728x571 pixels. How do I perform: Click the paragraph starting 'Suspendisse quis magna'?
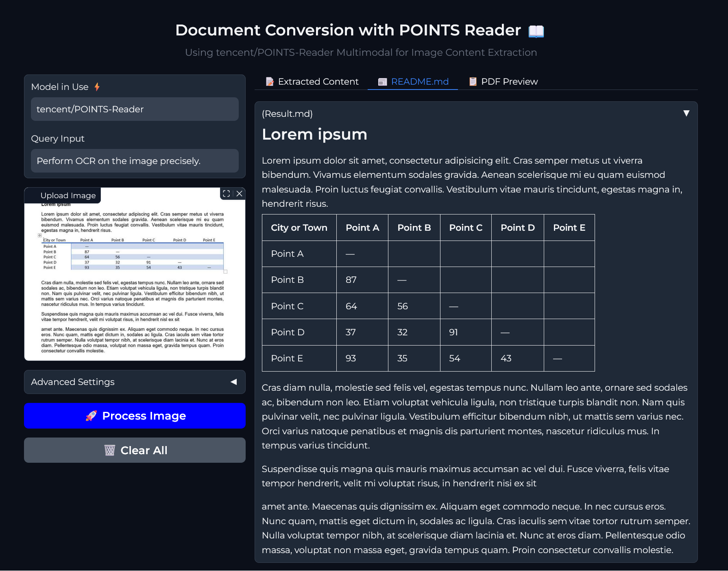(x=465, y=476)
